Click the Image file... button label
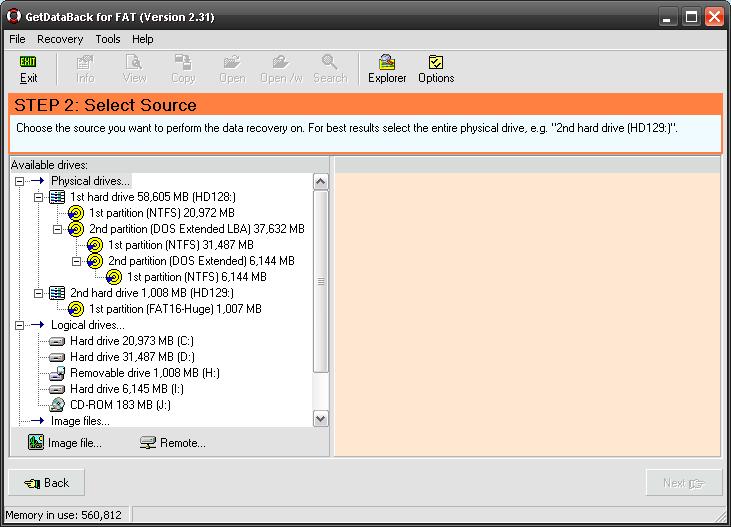Screen dimensions: 731x527 (x=75, y=443)
